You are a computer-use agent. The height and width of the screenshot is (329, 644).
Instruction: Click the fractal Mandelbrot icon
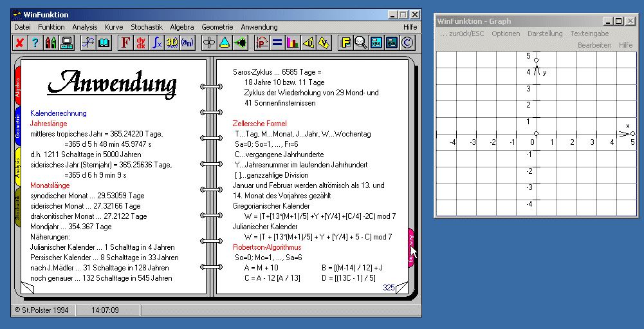click(x=240, y=42)
